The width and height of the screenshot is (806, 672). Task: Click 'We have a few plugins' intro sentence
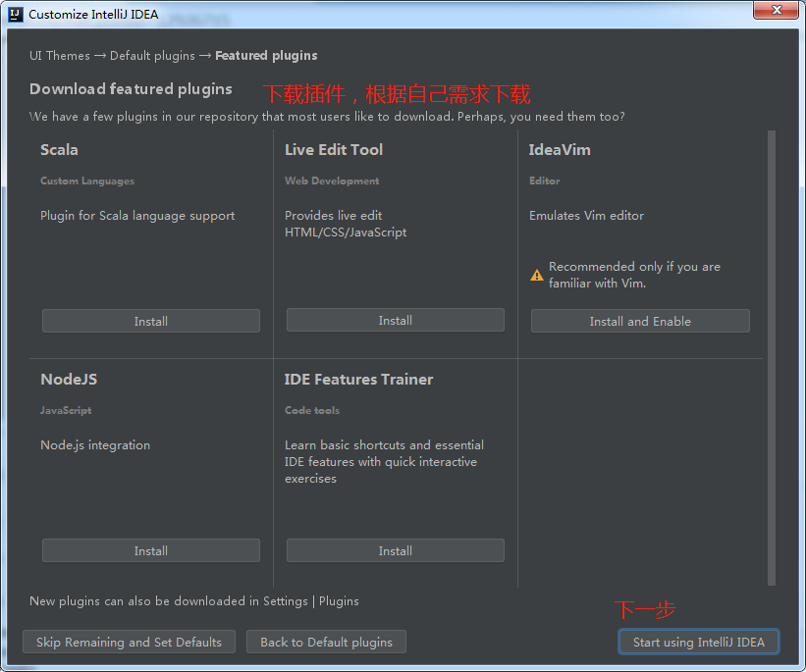pyautogui.click(x=327, y=117)
